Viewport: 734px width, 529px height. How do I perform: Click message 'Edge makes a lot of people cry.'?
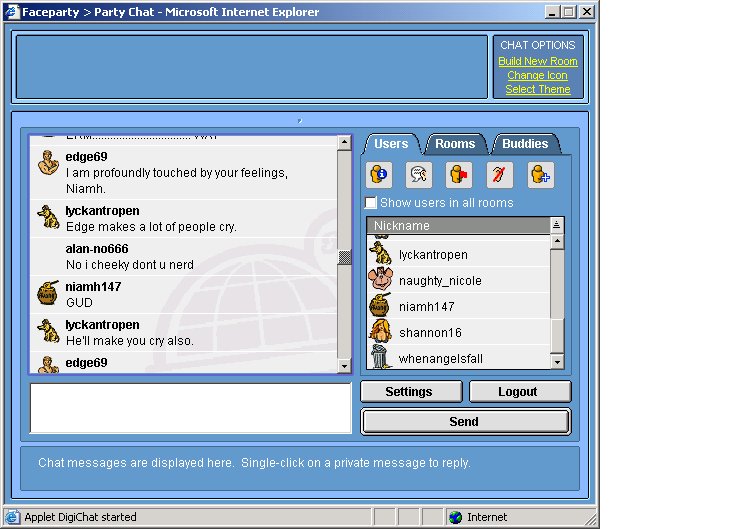pos(151,227)
